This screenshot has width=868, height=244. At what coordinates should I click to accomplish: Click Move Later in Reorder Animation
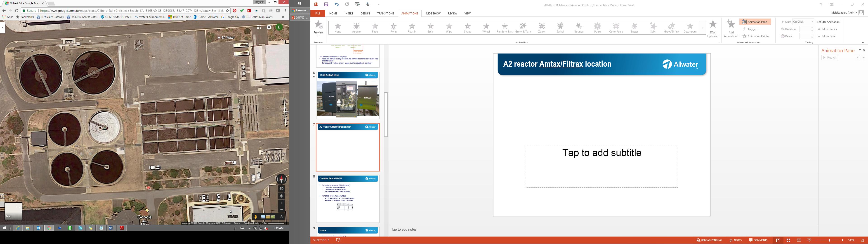tap(827, 36)
